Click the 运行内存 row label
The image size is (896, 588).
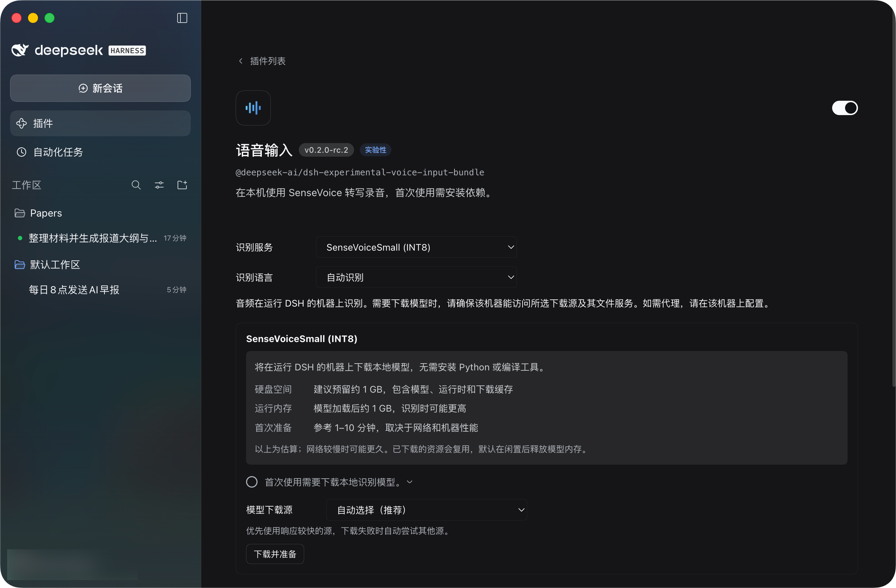(x=273, y=409)
